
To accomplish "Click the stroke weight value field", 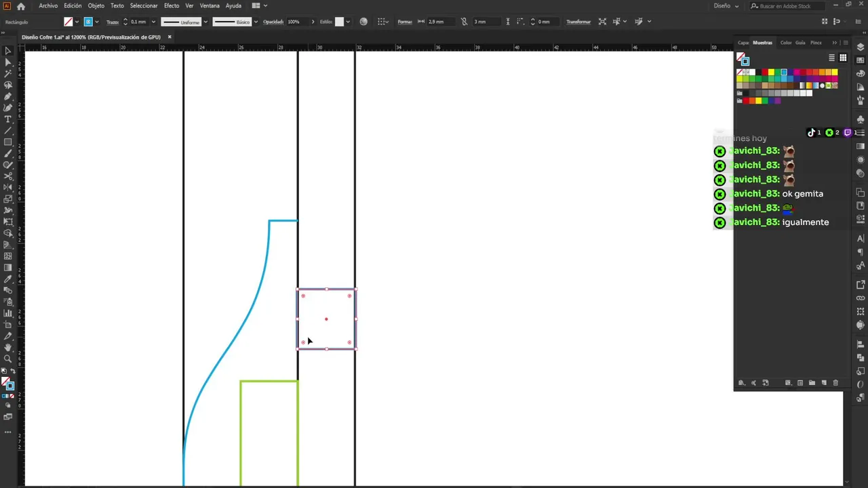I will click(x=138, y=22).
